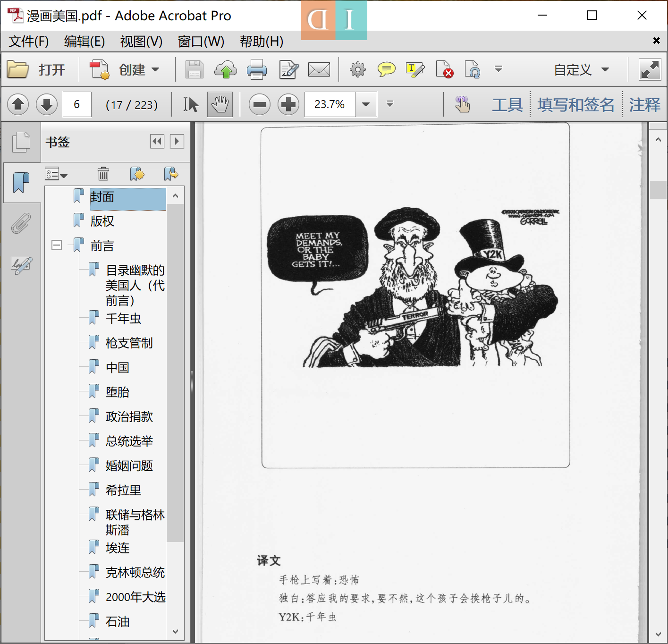Open the 文件(F) menu
This screenshot has height=644, width=668.
point(29,42)
